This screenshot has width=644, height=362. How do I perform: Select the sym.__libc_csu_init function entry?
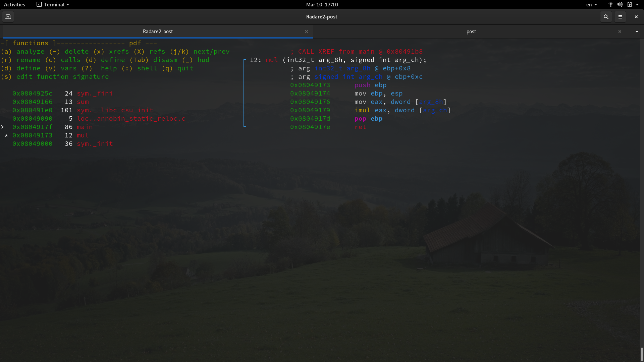[115, 110]
